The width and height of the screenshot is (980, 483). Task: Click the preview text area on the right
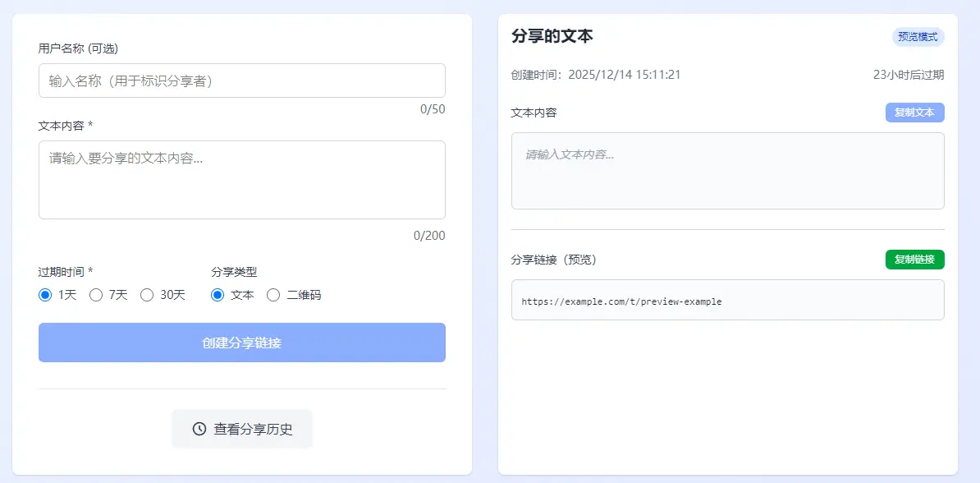point(727,171)
